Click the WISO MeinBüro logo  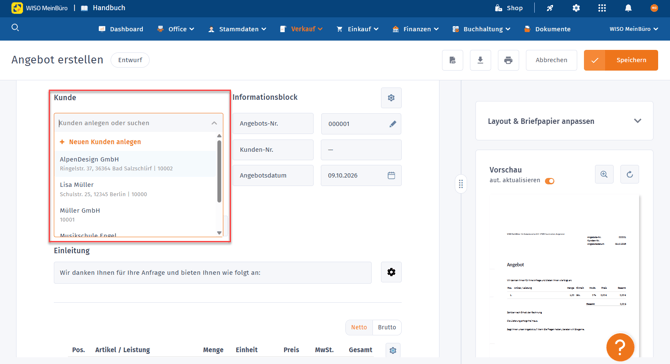pyautogui.click(x=39, y=8)
